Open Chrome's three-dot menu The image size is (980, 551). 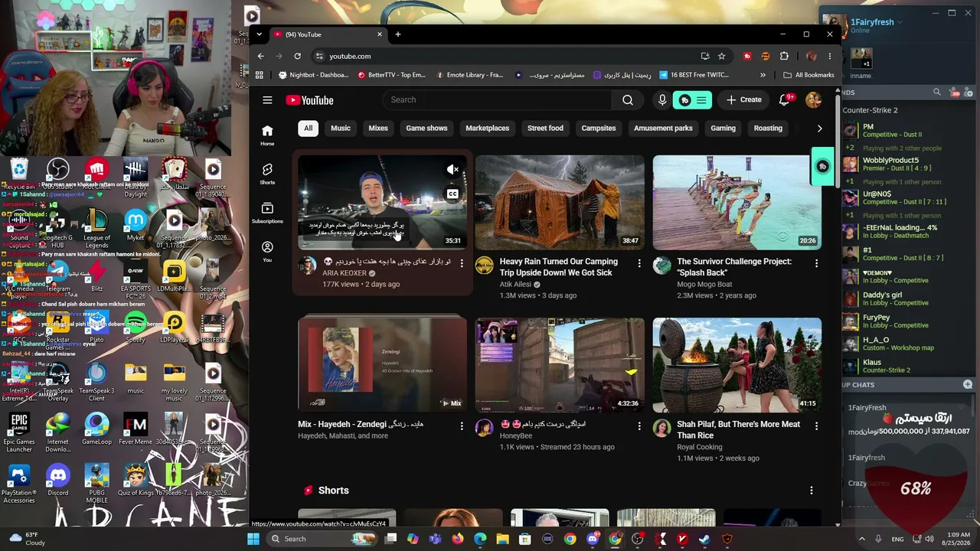pos(829,56)
